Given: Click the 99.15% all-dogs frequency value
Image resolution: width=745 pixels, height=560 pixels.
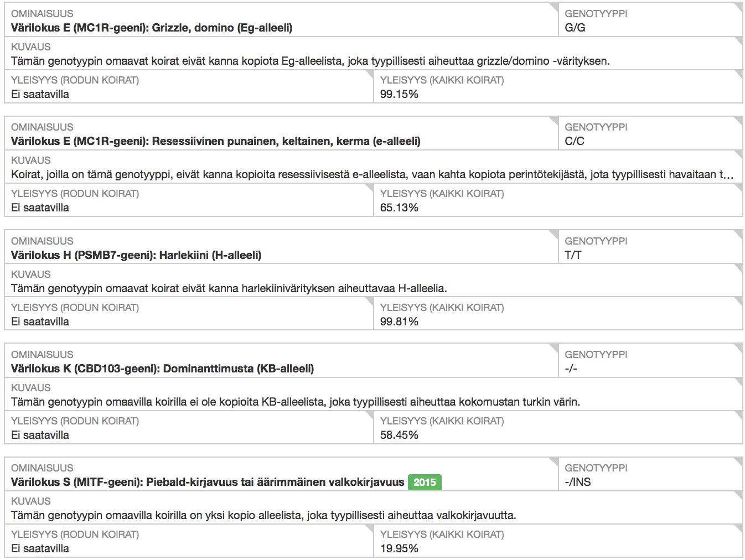Looking at the screenshot, I should coord(399,94).
